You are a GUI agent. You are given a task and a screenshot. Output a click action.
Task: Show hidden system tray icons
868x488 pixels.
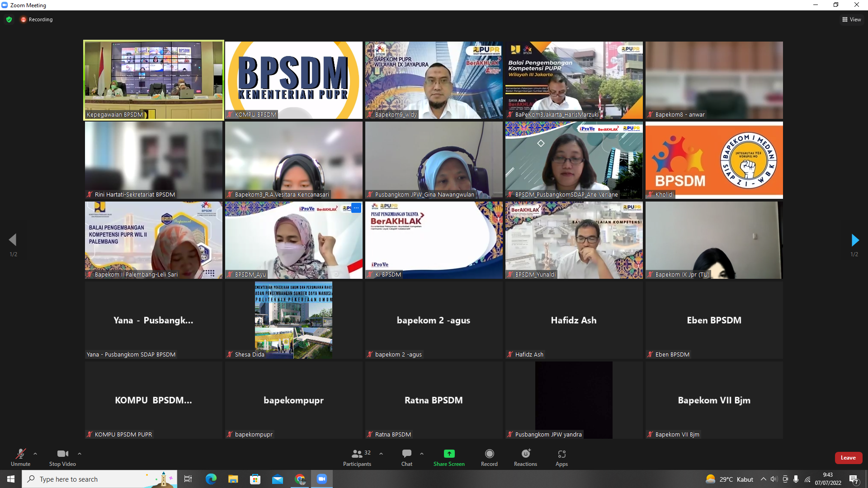764,479
